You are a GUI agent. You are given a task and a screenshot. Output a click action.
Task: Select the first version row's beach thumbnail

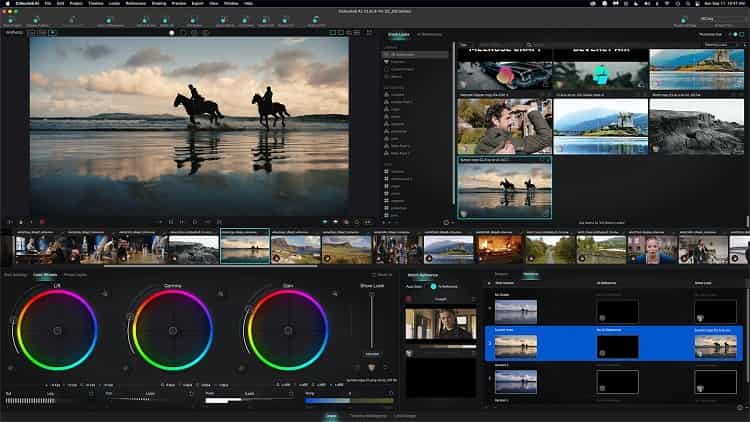(x=516, y=311)
